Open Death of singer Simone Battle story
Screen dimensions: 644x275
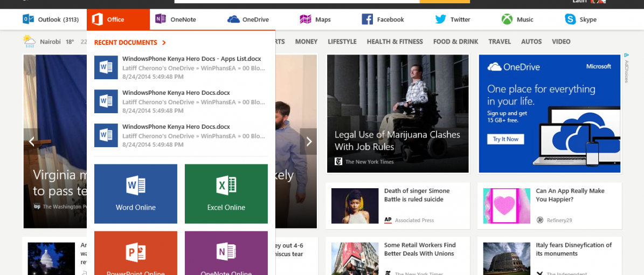tap(417, 195)
